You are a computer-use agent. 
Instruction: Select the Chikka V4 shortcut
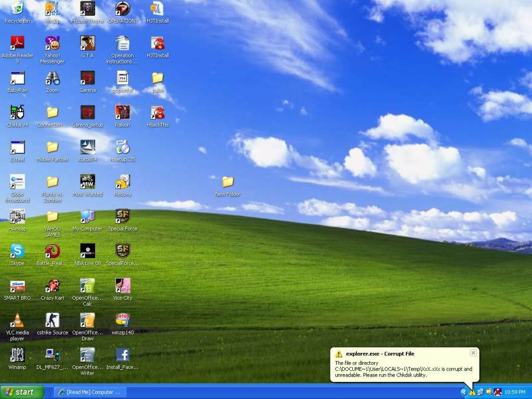(x=17, y=116)
